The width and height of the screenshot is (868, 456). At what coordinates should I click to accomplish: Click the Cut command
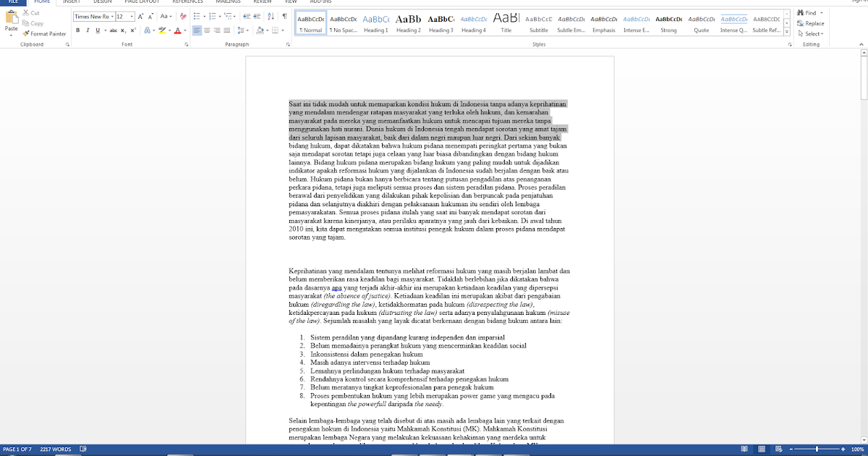(x=30, y=13)
